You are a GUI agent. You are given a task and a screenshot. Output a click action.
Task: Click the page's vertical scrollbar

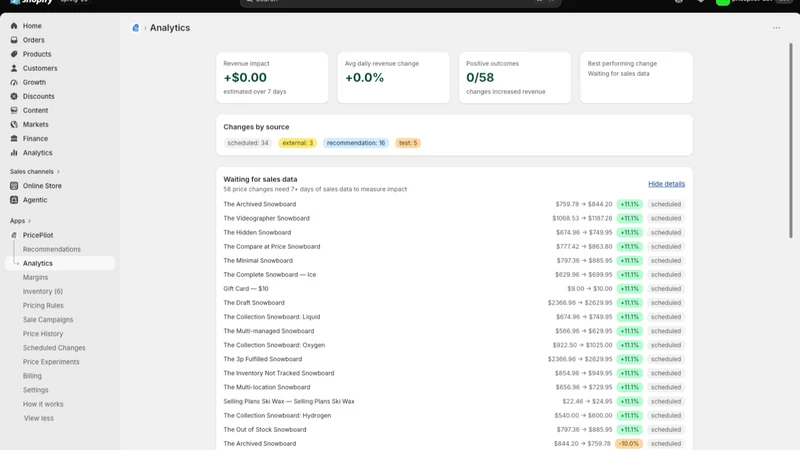point(791,140)
